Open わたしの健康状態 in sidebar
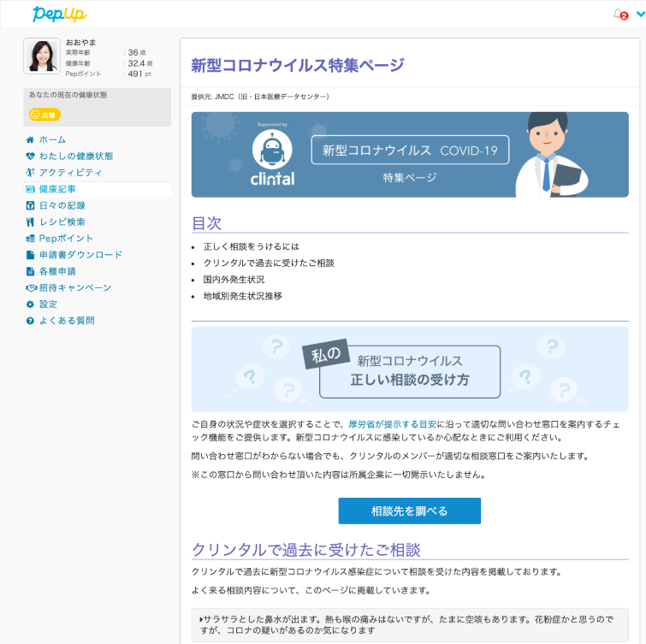Screen dimensions: 646x644 (76, 157)
